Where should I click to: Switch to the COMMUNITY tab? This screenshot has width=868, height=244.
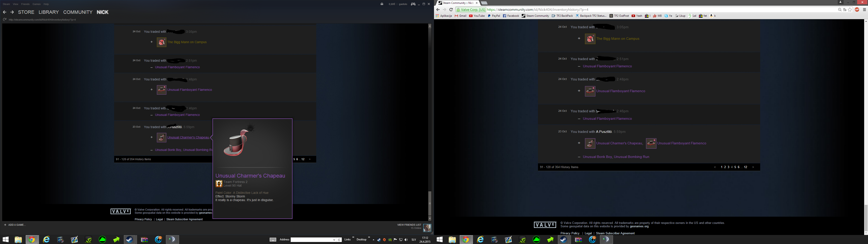click(78, 12)
